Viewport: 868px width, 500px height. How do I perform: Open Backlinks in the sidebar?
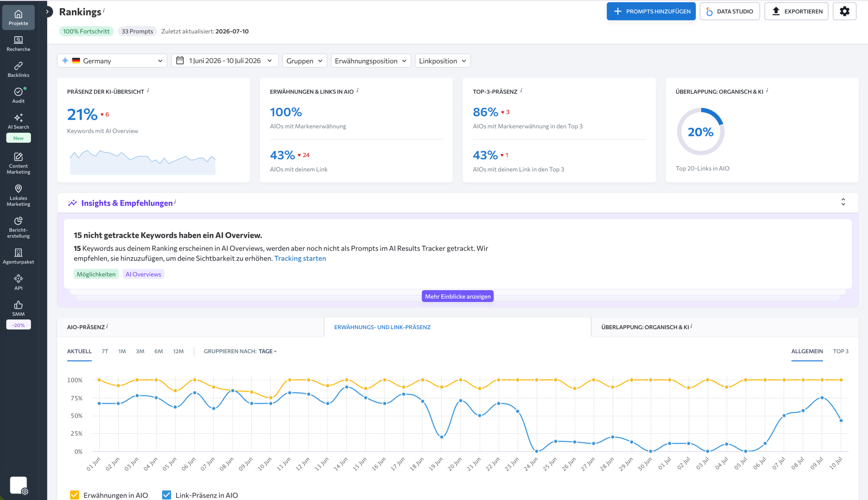(18, 69)
